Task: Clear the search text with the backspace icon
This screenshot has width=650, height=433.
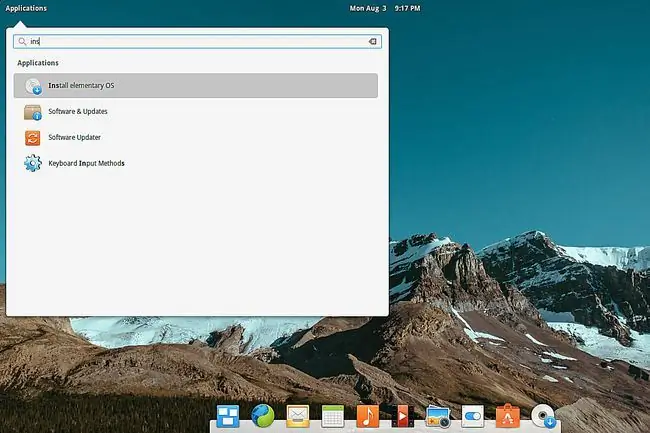Action: click(372, 41)
